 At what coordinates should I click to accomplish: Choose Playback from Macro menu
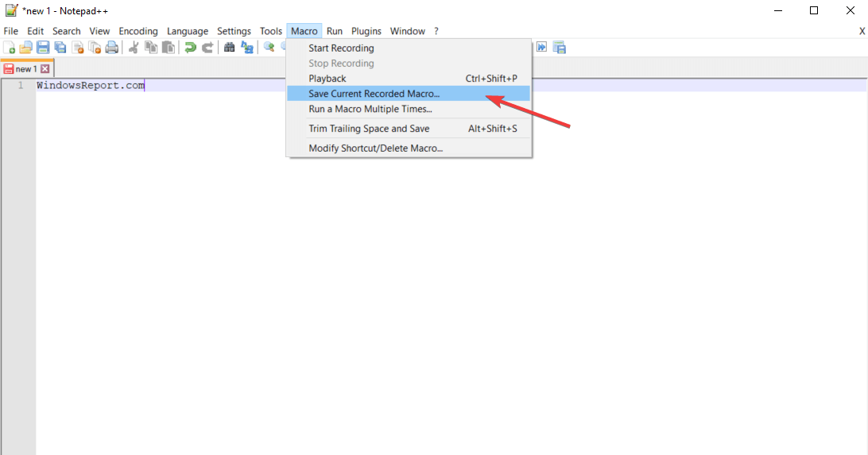pos(409,79)
